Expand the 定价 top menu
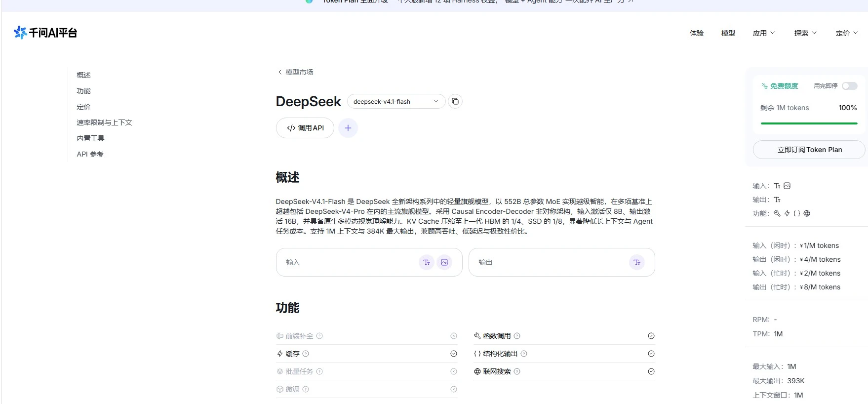This screenshot has height=404, width=868. [847, 33]
